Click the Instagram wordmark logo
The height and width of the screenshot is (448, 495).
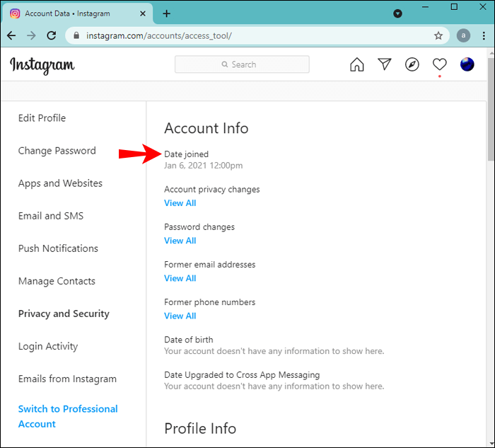point(42,65)
